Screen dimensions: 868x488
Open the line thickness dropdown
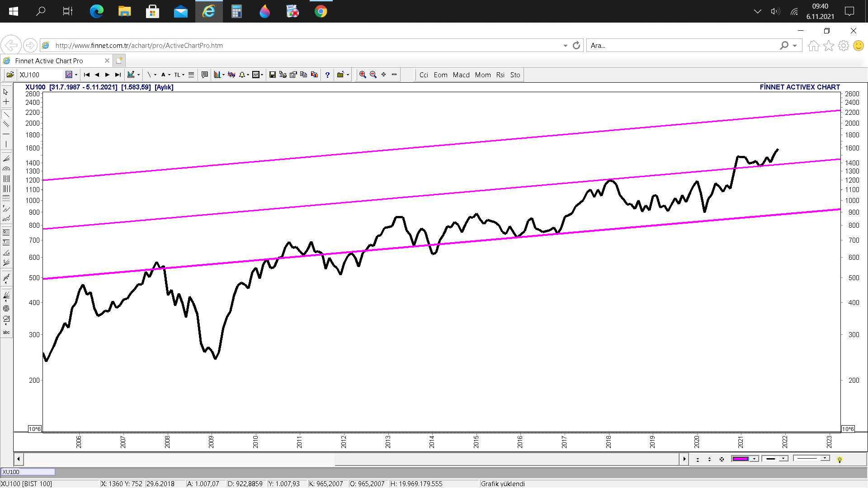coord(783,459)
